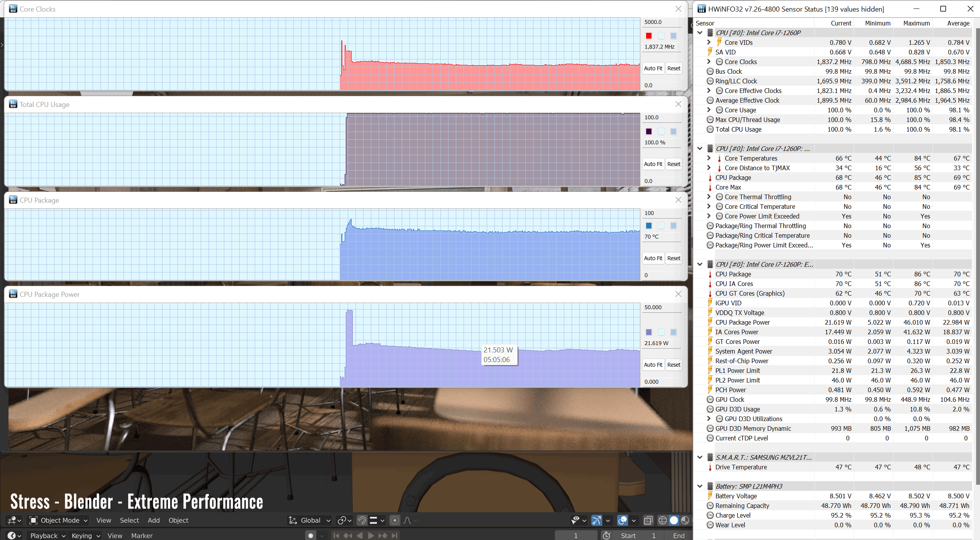The image size is (980, 540).
Task: Open Global transform orientation dropdown
Action: pyautogui.click(x=310, y=520)
